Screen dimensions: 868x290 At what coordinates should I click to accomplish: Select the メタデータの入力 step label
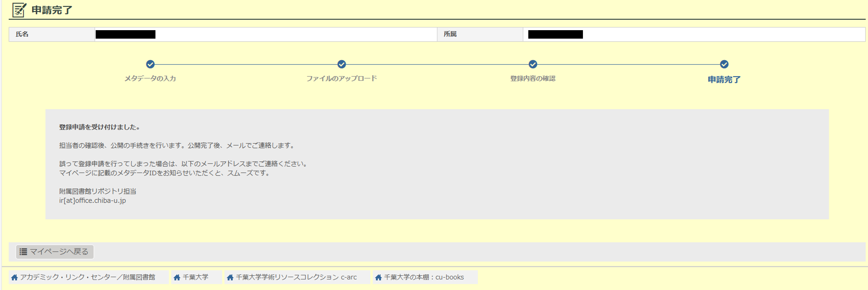151,78
